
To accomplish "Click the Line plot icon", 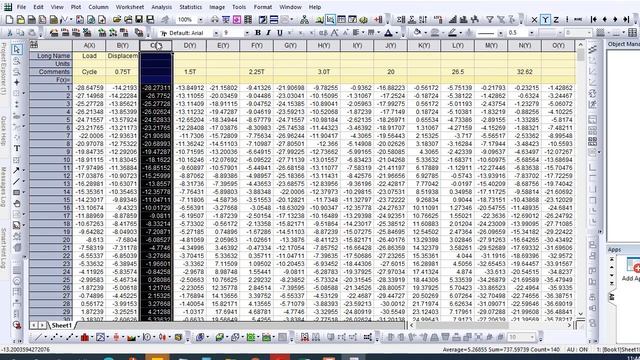I will tap(38, 337).
